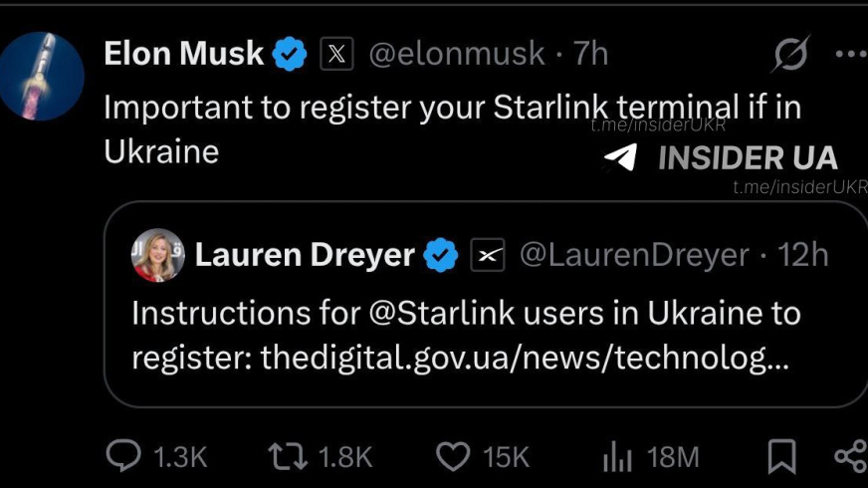The image size is (868, 488).
Task: Open the three-dot more options menu
Action: tap(851, 54)
